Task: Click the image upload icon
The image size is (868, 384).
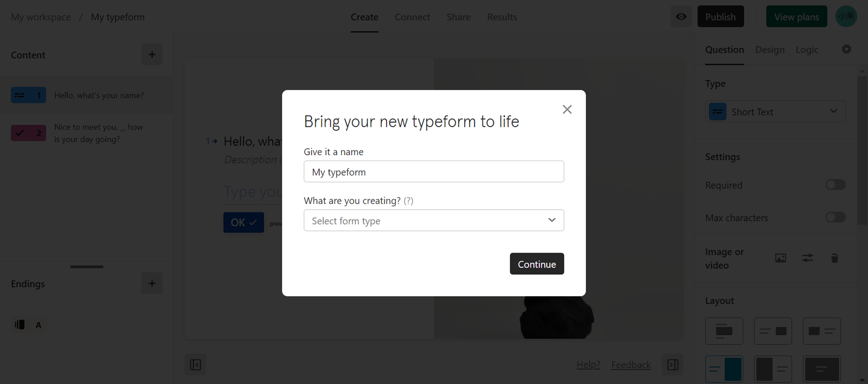Action: point(781,258)
